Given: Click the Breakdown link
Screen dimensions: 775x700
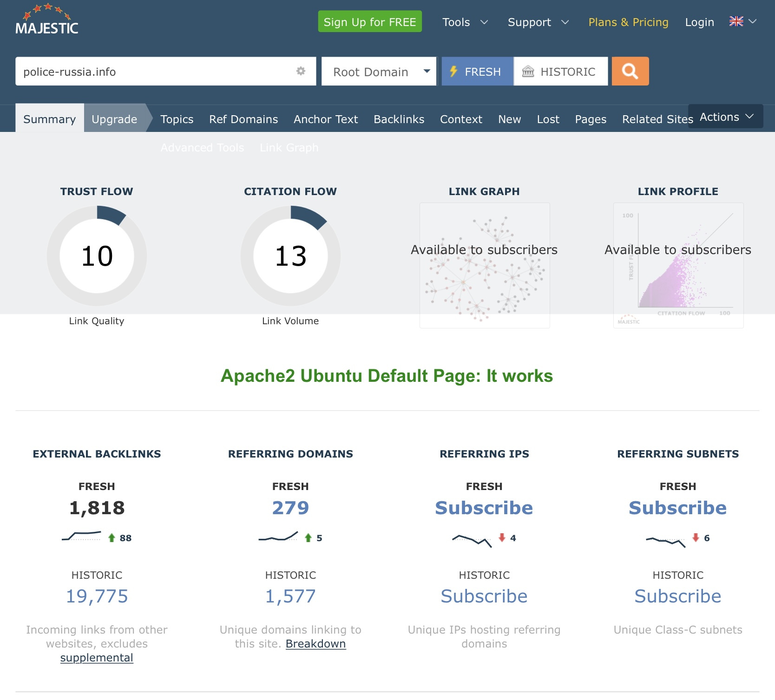Looking at the screenshot, I should (315, 643).
